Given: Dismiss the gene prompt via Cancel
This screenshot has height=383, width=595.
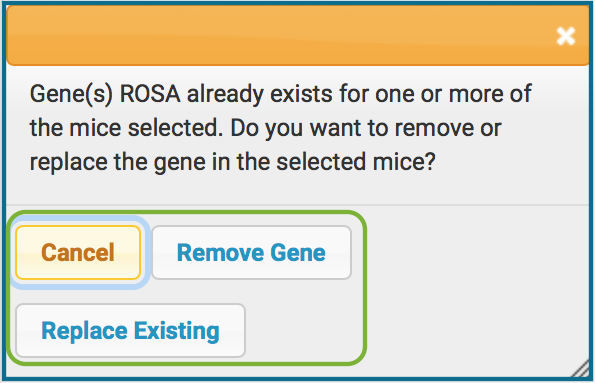Looking at the screenshot, I should [x=78, y=252].
